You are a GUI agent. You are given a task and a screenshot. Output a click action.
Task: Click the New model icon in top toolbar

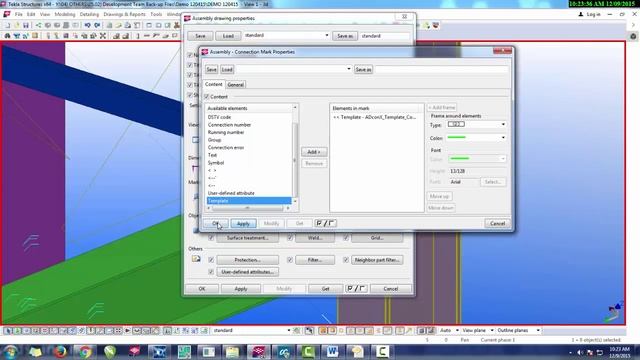click(x=7, y=25)
